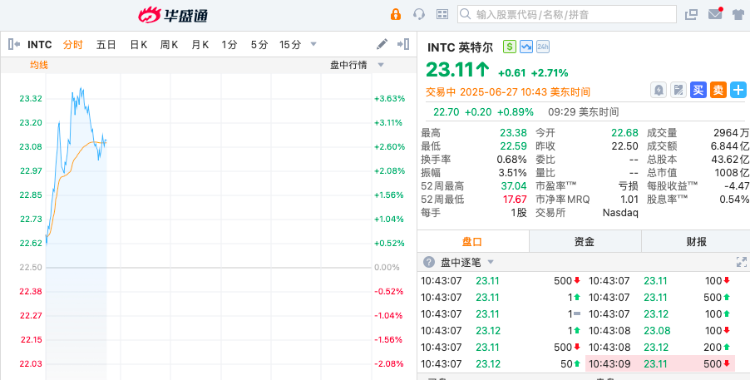The image size is (750, 380).
Task: Open the 盘中行情 session dropdown
Action: coord(357,65)
